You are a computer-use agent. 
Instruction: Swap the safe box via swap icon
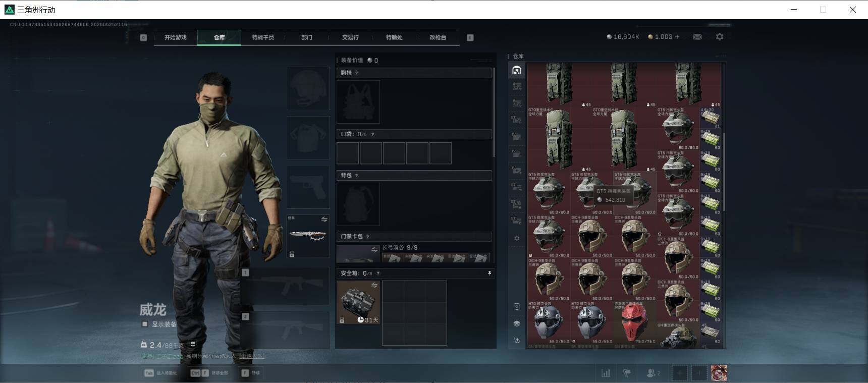click(374, 285)
